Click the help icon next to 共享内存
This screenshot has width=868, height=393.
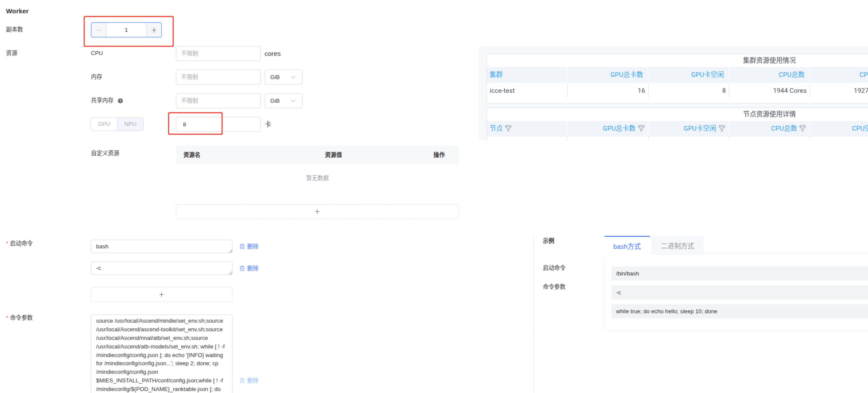coord(120,101)
